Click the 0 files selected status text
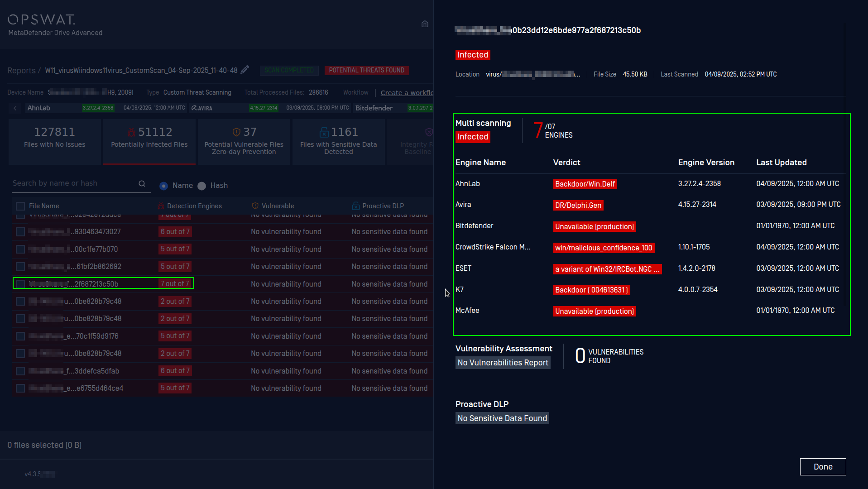This screenshot has width=868, height=489. click(44, 445)
